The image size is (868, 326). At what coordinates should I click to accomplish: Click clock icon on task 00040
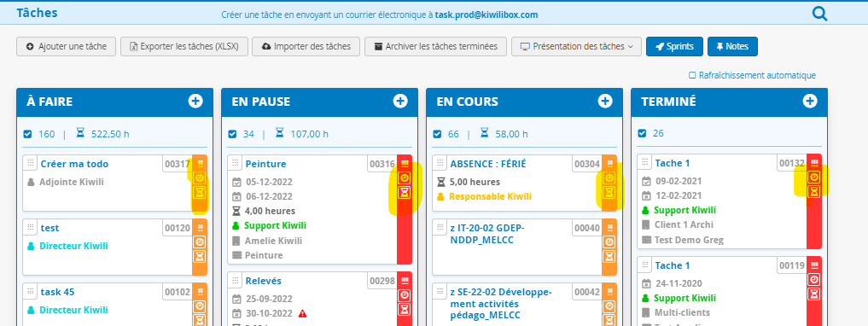609,242
